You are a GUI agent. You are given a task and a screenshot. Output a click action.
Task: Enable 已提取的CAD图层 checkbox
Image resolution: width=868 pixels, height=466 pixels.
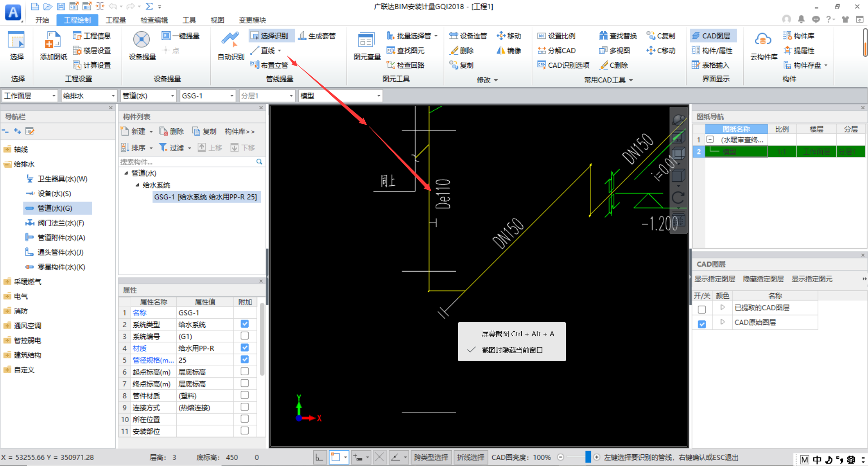(702, 310)
